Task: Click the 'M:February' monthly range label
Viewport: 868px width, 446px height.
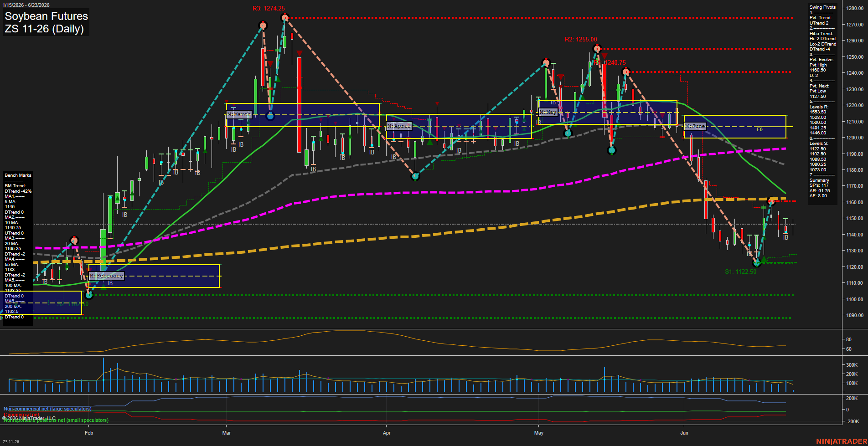Action: click(106, 276)
